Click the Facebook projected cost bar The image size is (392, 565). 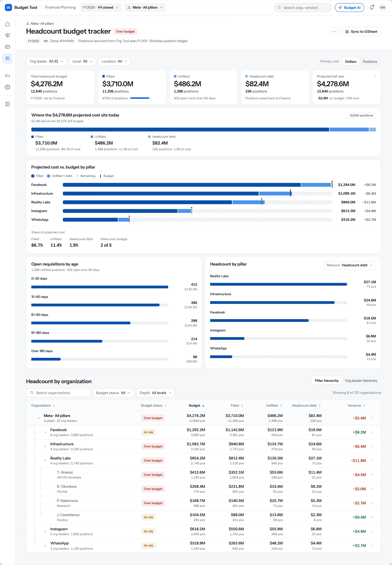(x=197, y=185)
